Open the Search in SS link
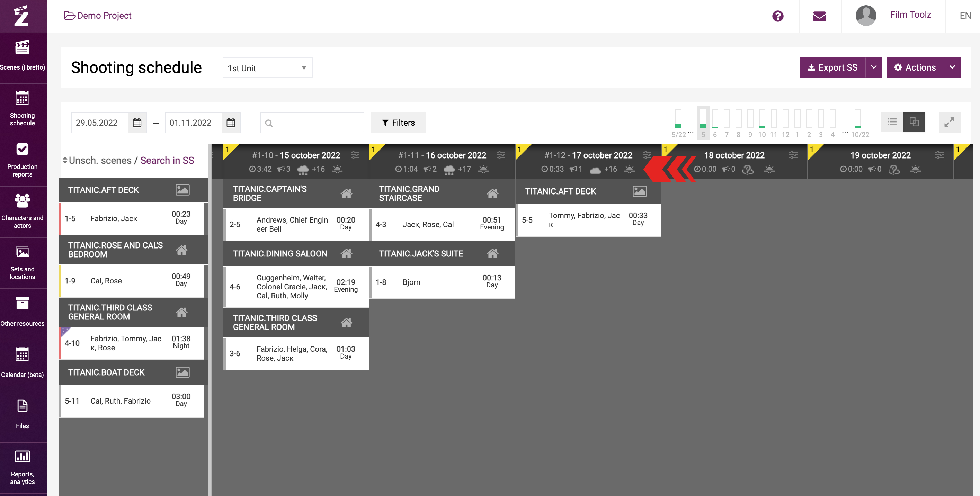This screenshot has width=980, height=496. pos(167,160)
